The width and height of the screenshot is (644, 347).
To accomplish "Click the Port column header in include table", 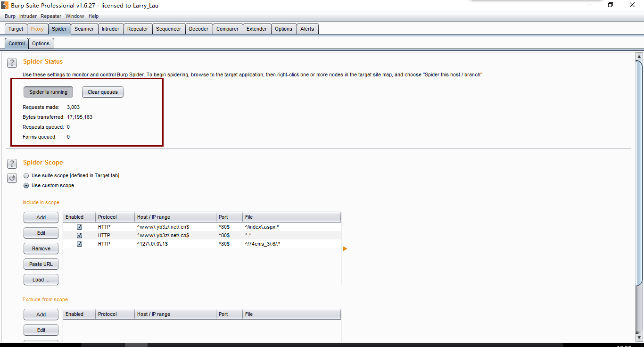I will (x=229, y=217).
